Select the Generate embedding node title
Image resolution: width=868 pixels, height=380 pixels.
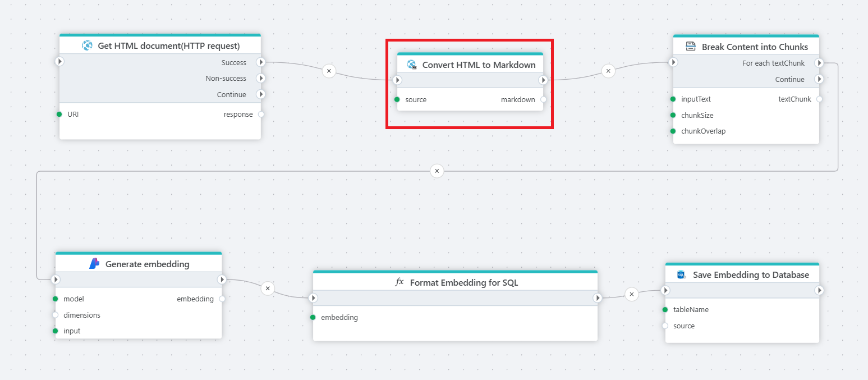(x=147, y=264)
